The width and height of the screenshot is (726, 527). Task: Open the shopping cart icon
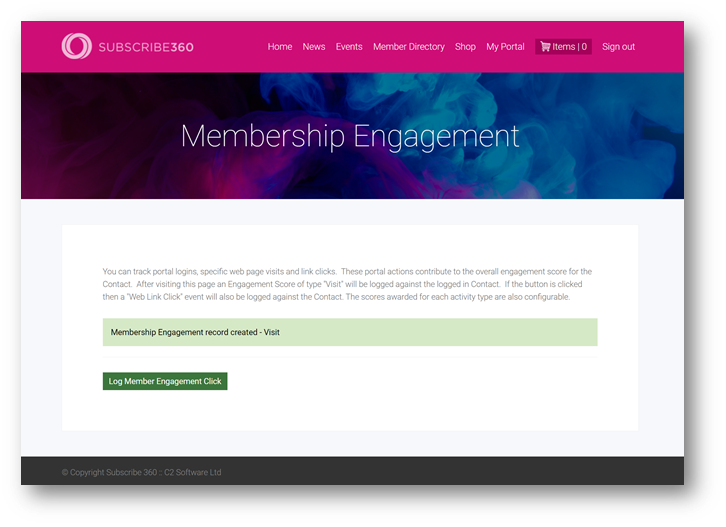[545, 46]
